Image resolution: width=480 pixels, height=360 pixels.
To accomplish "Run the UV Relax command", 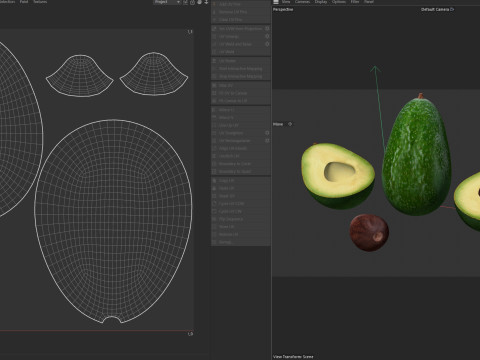I will (241, 61).
